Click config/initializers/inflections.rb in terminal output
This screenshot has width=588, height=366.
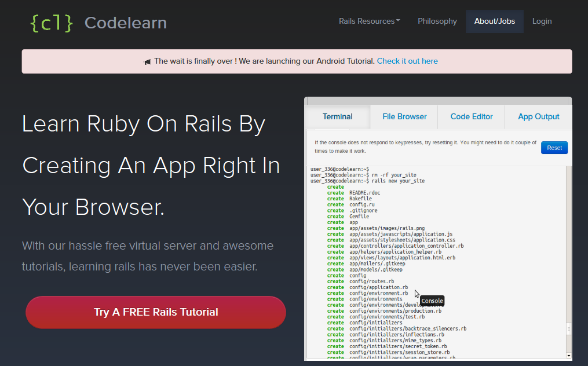coord(397,335)
